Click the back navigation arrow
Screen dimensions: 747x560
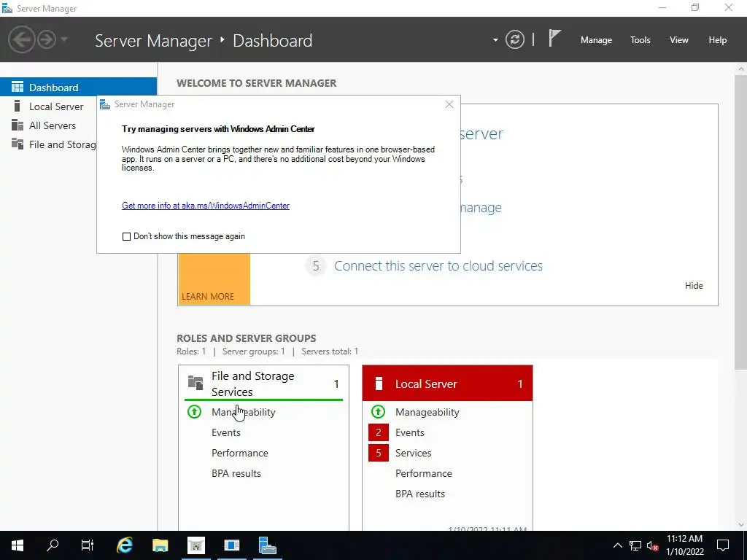tap(21, 39)
